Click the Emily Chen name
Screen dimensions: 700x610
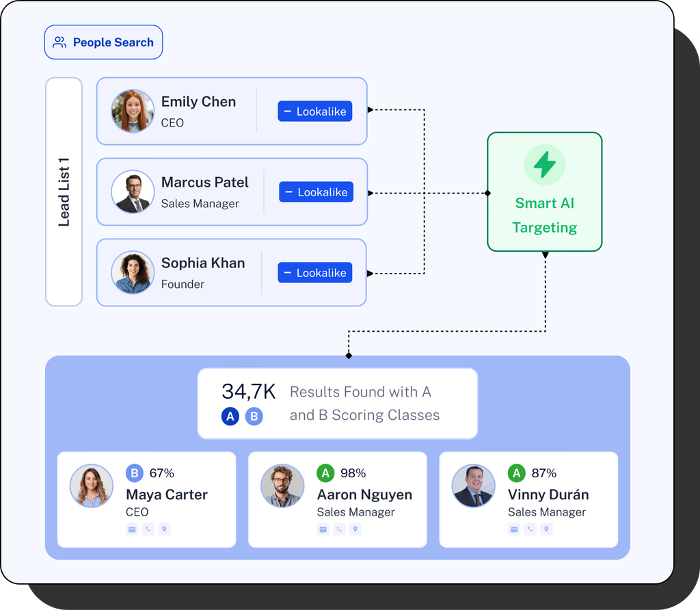pos(199,101)
